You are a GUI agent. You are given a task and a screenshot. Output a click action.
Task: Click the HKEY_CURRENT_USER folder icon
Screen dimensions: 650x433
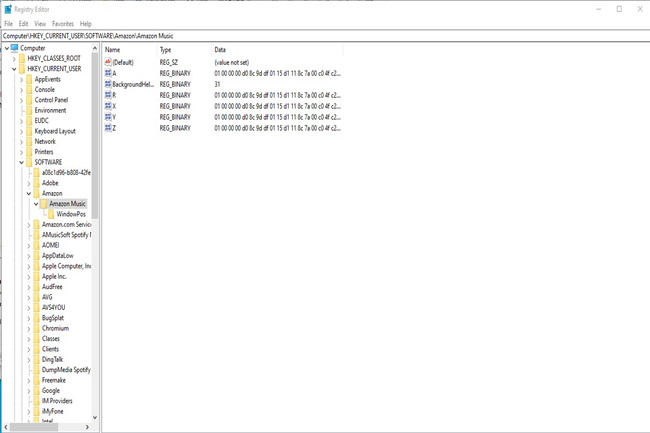22,69
